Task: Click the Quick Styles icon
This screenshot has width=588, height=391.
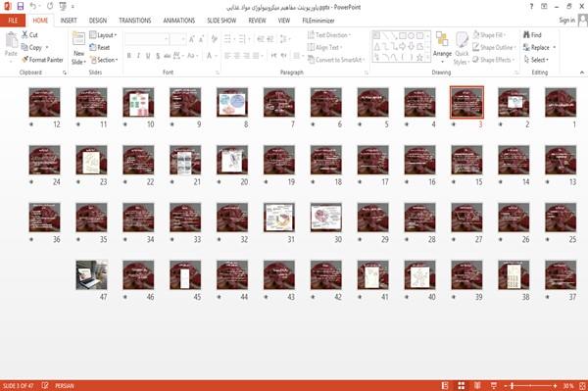Action: [x=462, y=40]
